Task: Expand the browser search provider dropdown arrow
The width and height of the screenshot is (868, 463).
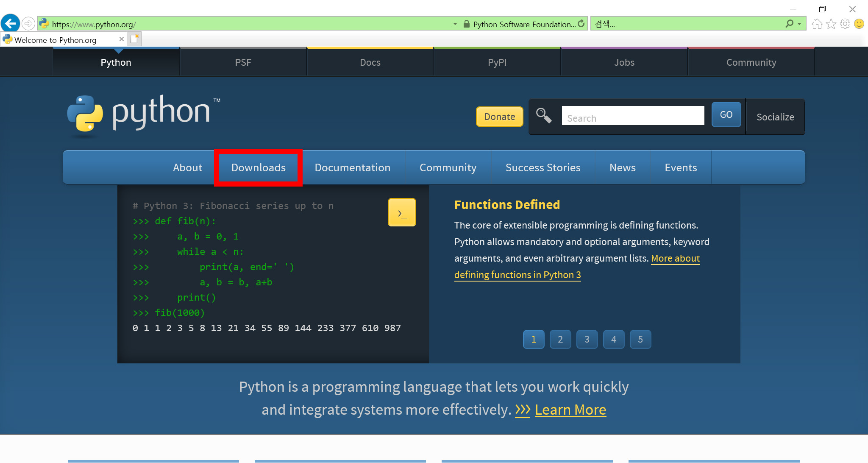Action: [x=799, y=24]
